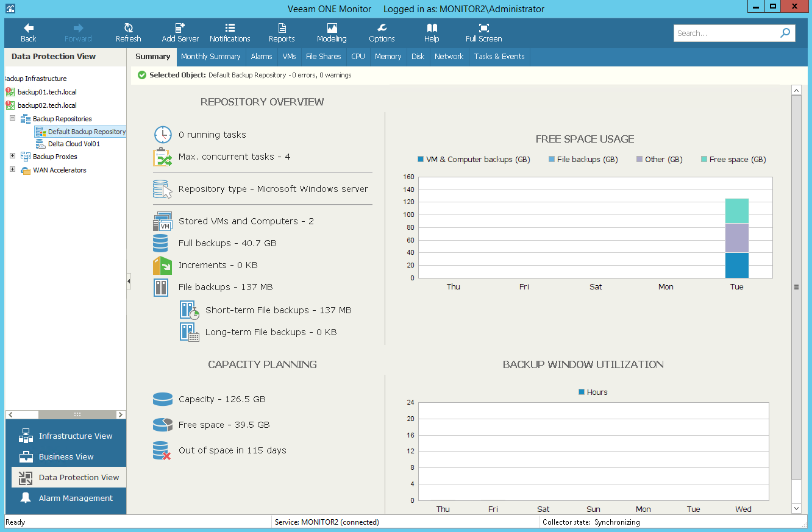Switch to the Summary tab
This screenshot has height=532, width=812.
(153, 57)
